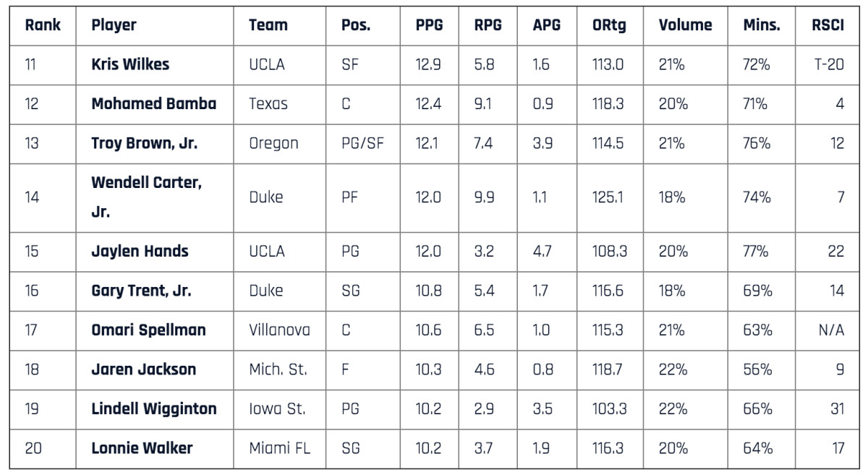Click the Villanova team cell

(279, 330)
